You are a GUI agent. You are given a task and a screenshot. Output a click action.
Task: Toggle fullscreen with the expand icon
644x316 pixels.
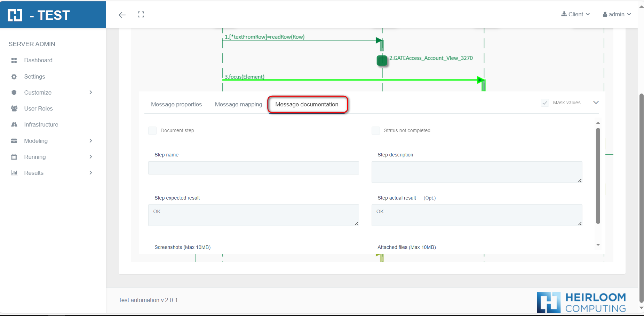point(141,15)
